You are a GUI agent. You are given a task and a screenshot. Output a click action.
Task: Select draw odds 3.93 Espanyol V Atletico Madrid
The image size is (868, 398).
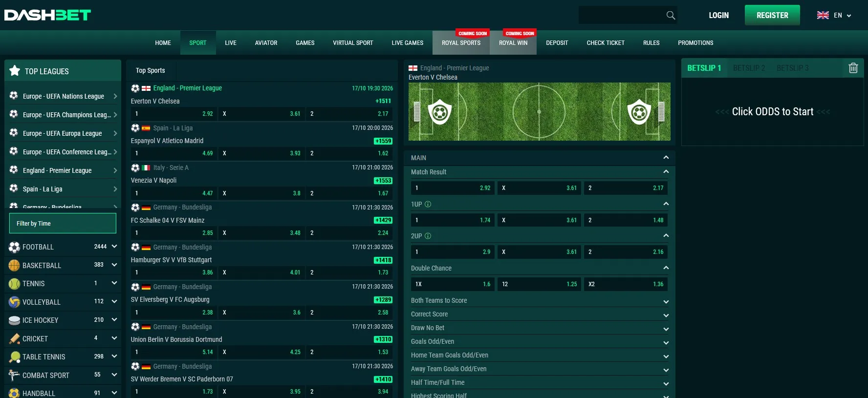(x=261, y=153)
